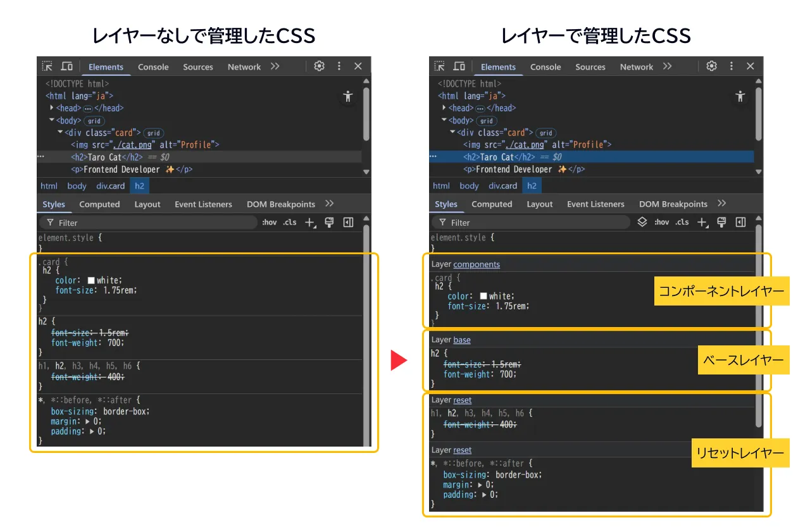Open DevTools settings gear in right panel
810x532 pixels.
click(x=711, y=66)
